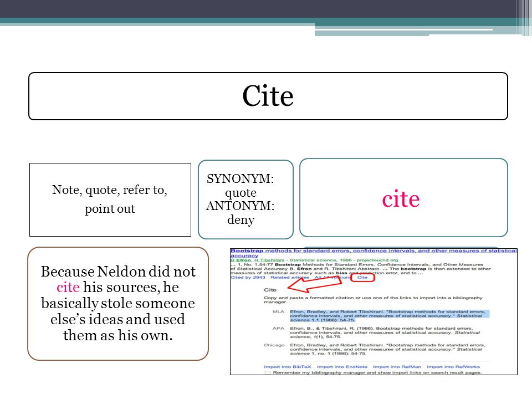Click the 'Cite' link under the search result
Screen dimensions: 532x399
coord(362,277)
